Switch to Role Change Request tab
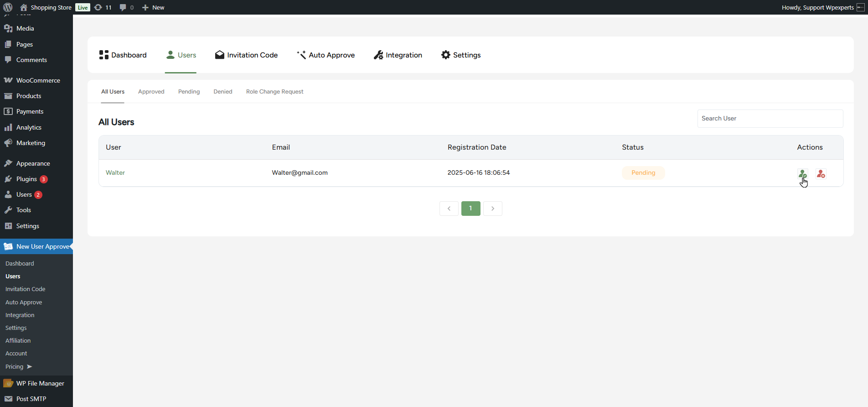868x407 pixels. pos(274,92)
